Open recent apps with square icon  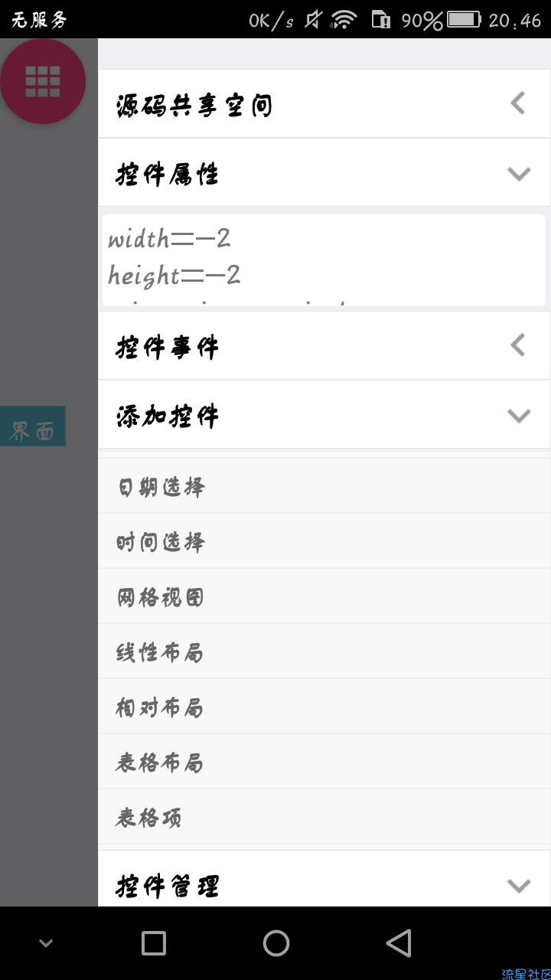[x=154, y=943]
